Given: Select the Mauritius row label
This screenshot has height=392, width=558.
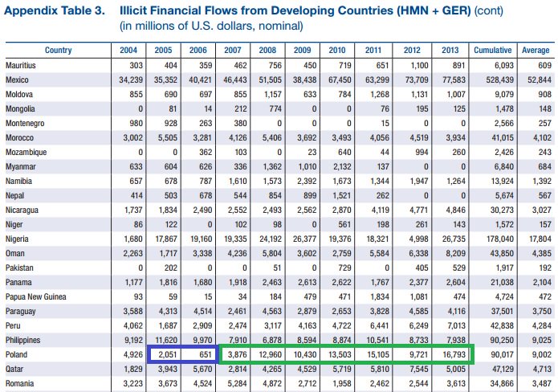Looking at the screenshot, I should [x=21, y=66].
